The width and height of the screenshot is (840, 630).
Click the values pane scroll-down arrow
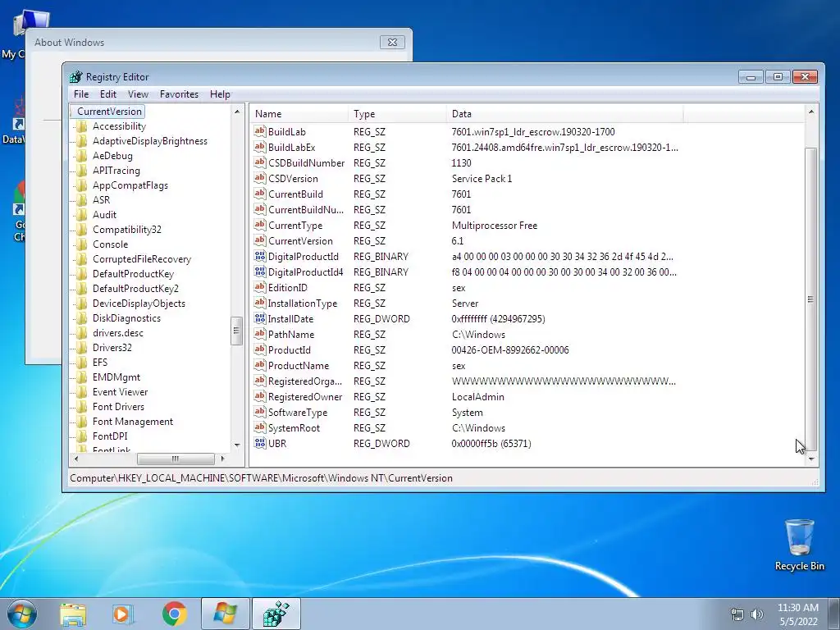(811, 459)
